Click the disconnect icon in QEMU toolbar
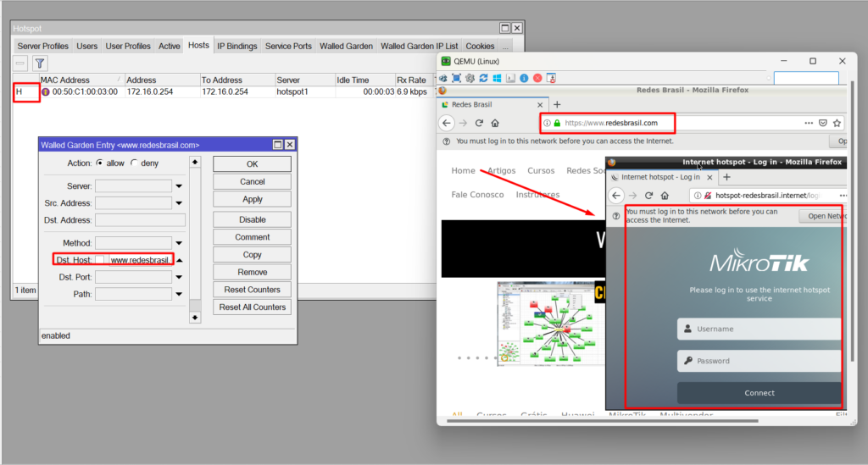Image resolution: width=868 pixels, height=465 pixels. coord(551,78)
